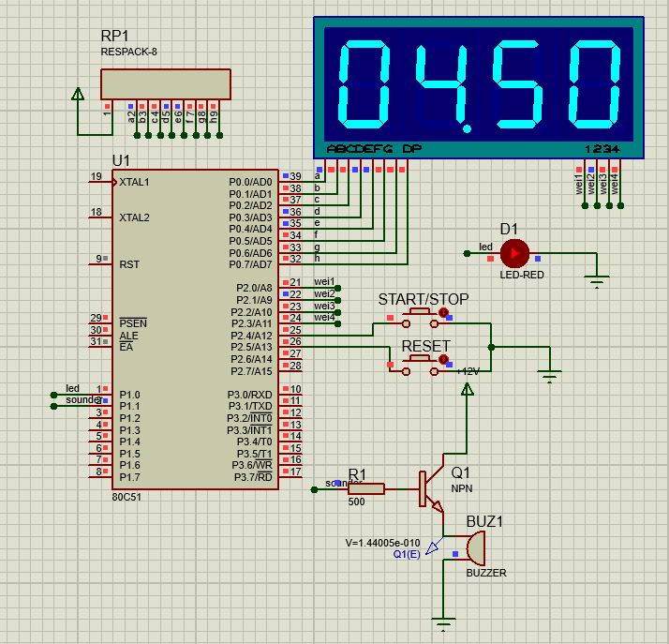Screen dimensions: 669x644
Task: Click the EA pin 31 of U1
Action: [101, 347]
